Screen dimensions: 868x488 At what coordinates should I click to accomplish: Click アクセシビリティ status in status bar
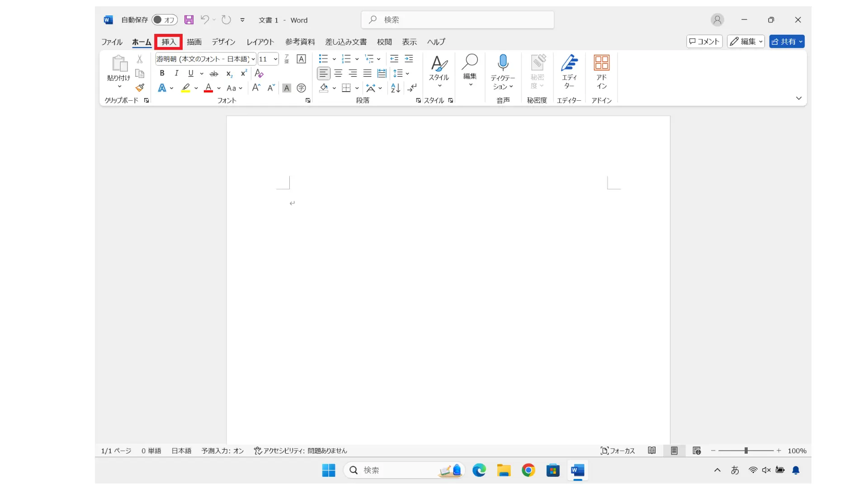tap(301, 450)
